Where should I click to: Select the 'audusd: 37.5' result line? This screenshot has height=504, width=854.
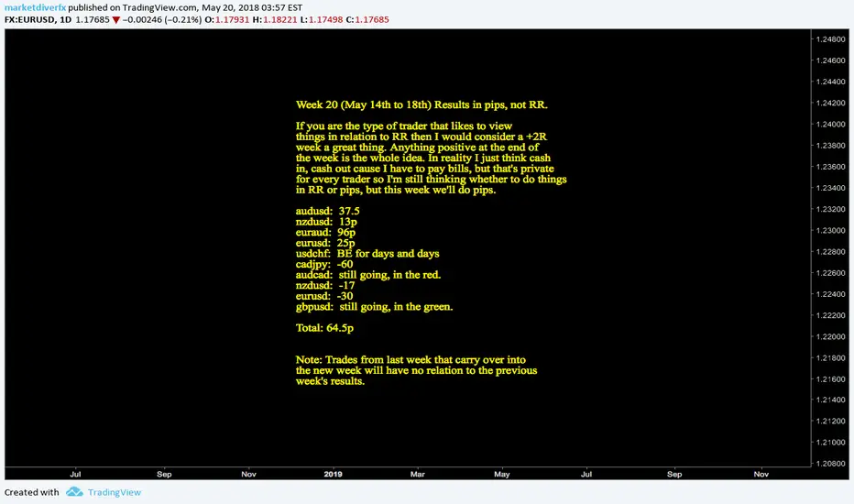pyautogui.click(x=328, y=211)
